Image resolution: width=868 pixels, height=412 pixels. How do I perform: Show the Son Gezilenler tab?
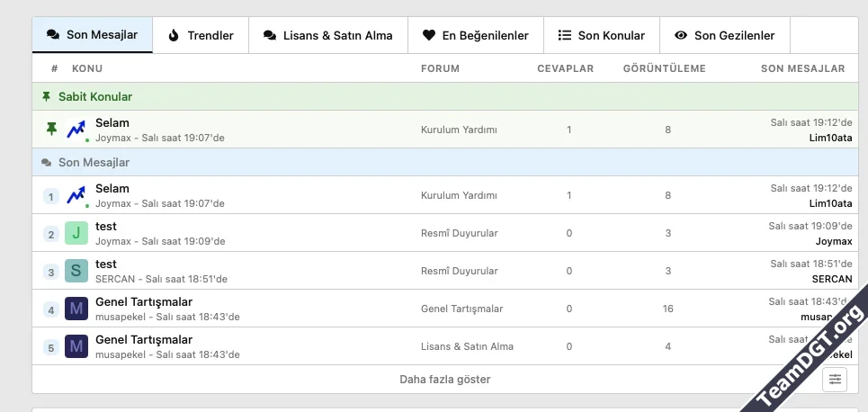tap(724, 35)
